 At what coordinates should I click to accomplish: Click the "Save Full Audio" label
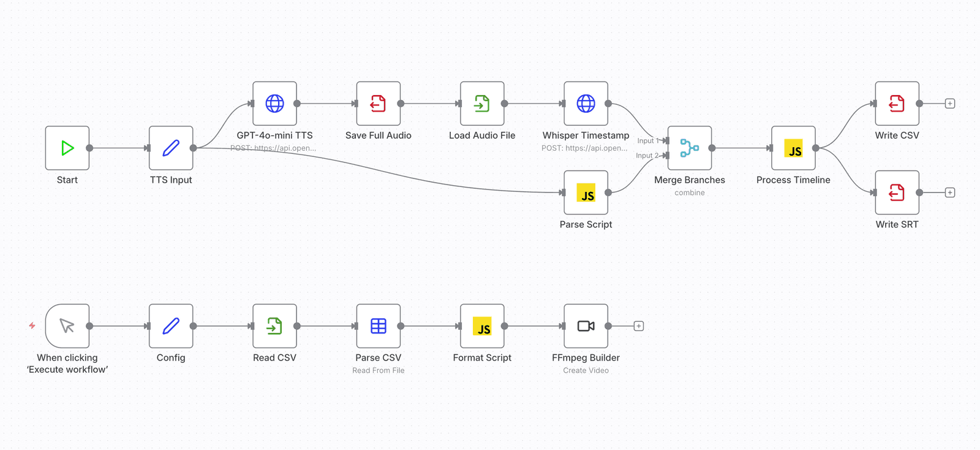click(379, 135)
